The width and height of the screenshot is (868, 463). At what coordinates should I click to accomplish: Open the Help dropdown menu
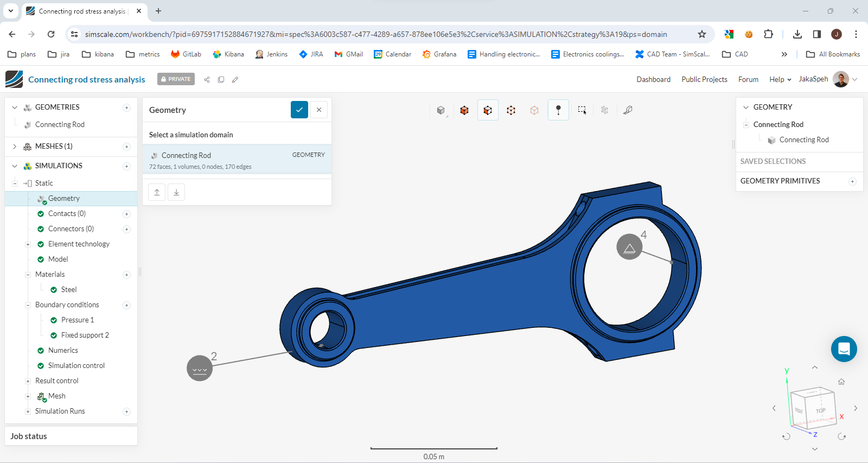coord(780,80)
